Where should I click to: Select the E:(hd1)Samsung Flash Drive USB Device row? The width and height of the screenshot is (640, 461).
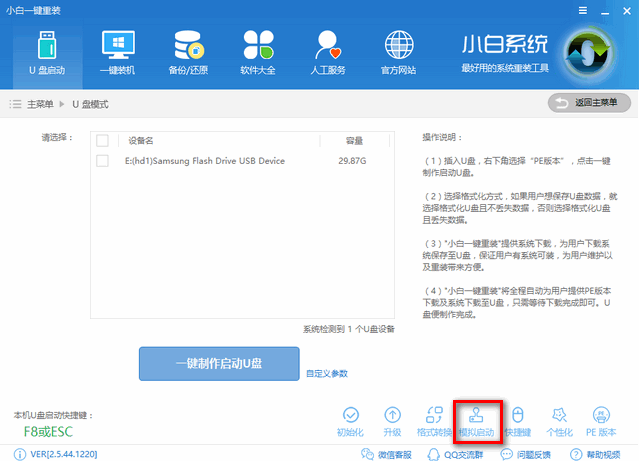[242, 161]
